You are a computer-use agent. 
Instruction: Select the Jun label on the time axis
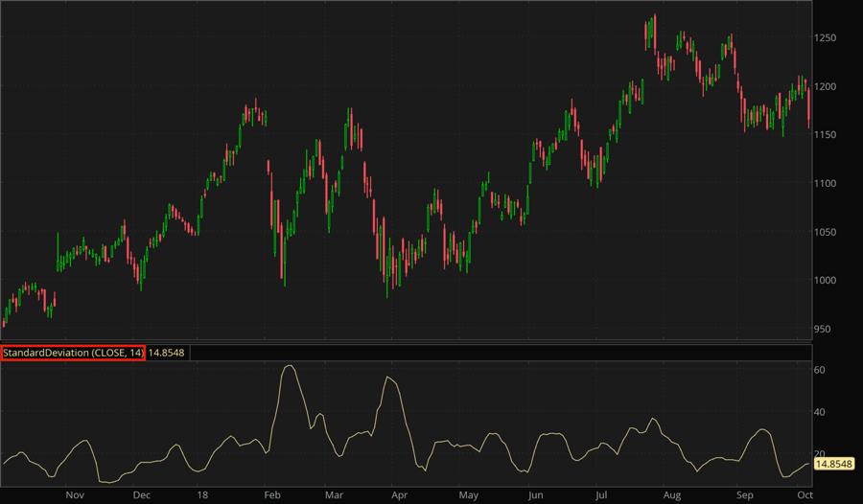click(535, 495)
